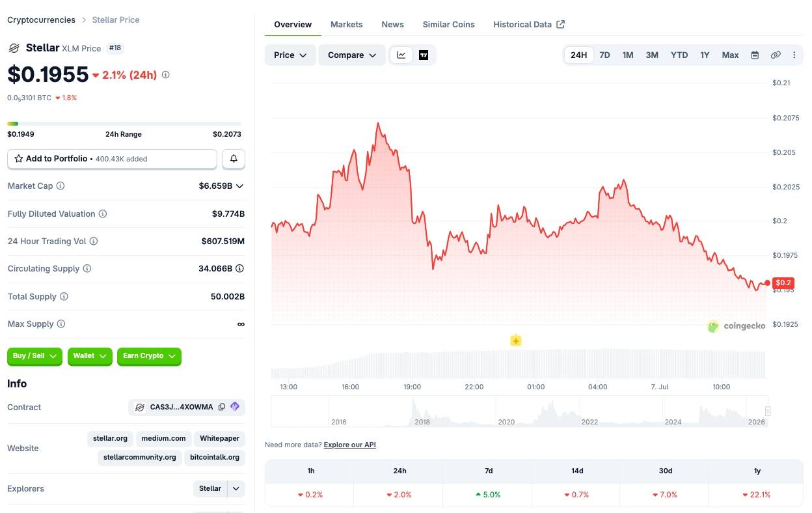Open Whitepaper link
812x513 pixels.
pos(220,439)
